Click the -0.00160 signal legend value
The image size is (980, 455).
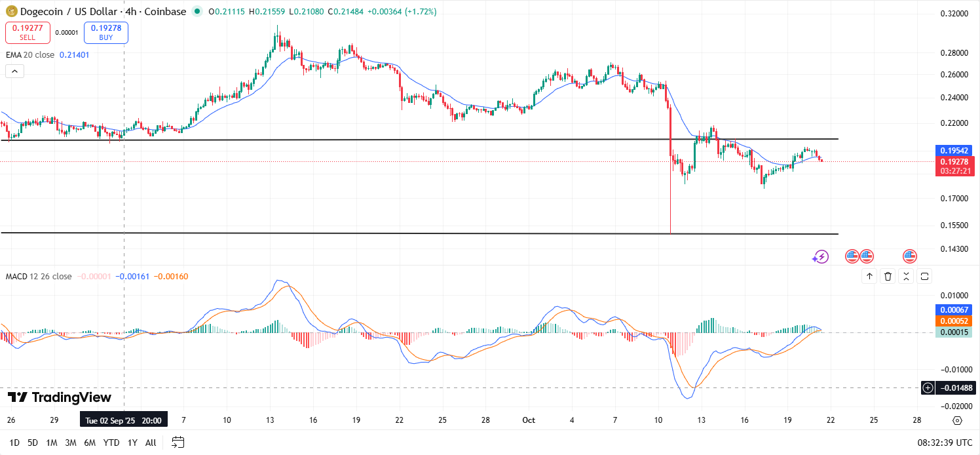[171, 276]
